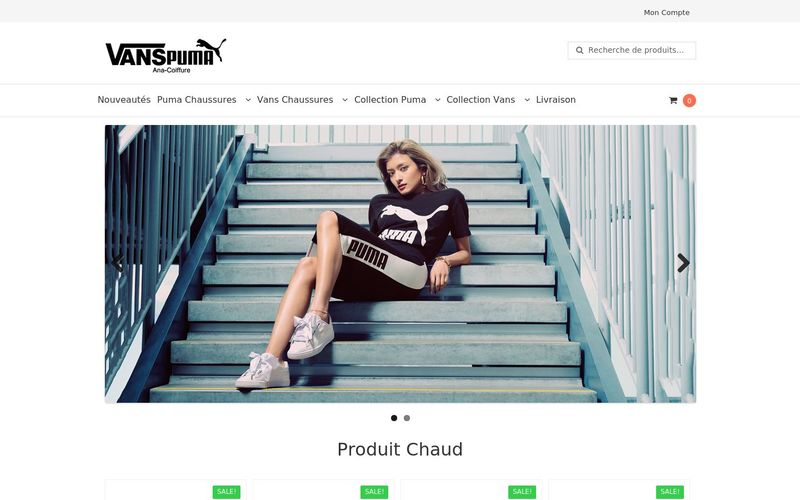The image size is (800, 500).
Task: Open the Nouveautés menu item
Action: click(x=124, y=100)
